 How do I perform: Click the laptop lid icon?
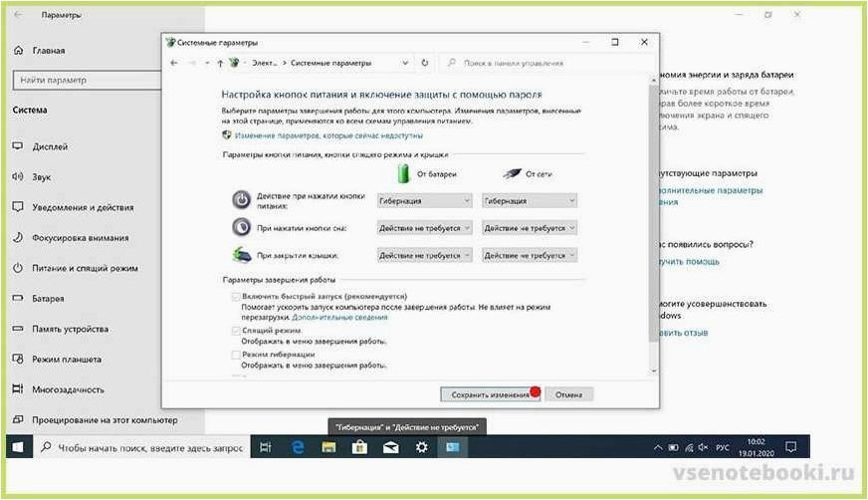pos(242,255)
